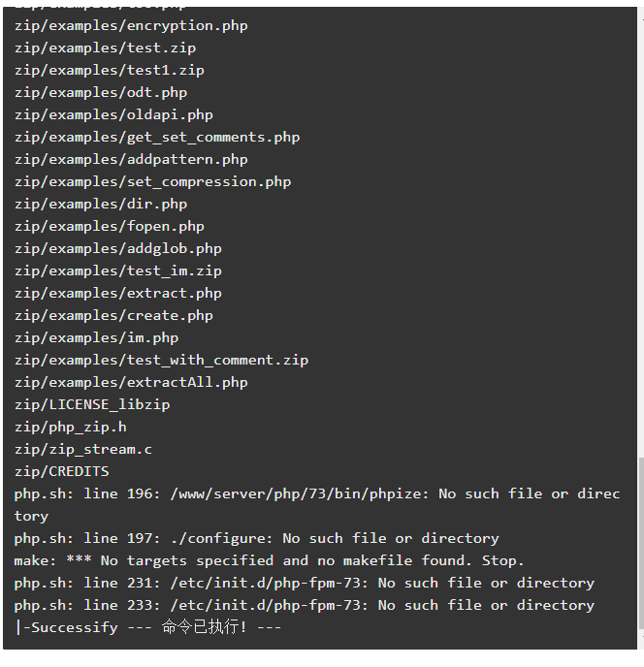Click the make No targets specified message

click(x=269, y=560)
